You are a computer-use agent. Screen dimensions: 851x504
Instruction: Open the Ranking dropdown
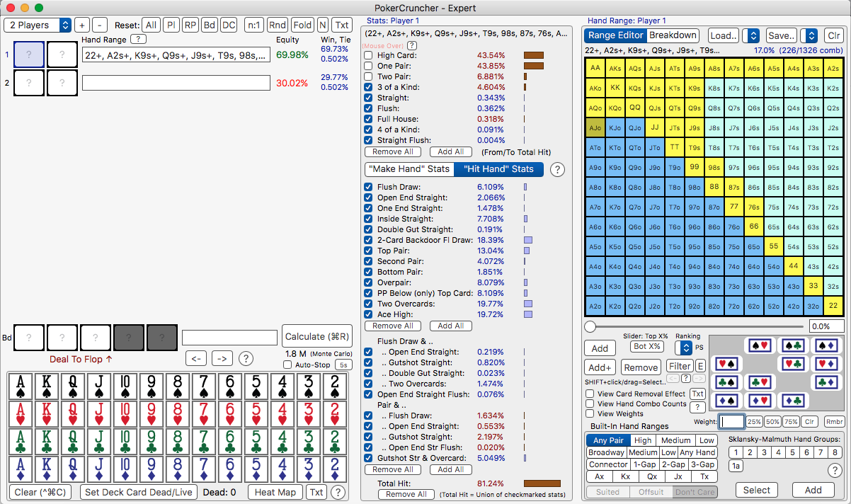[x=684, y=348]
